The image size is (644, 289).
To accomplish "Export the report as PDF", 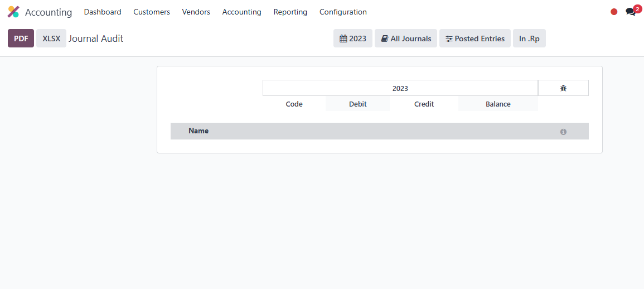I will tap(21, 38).
